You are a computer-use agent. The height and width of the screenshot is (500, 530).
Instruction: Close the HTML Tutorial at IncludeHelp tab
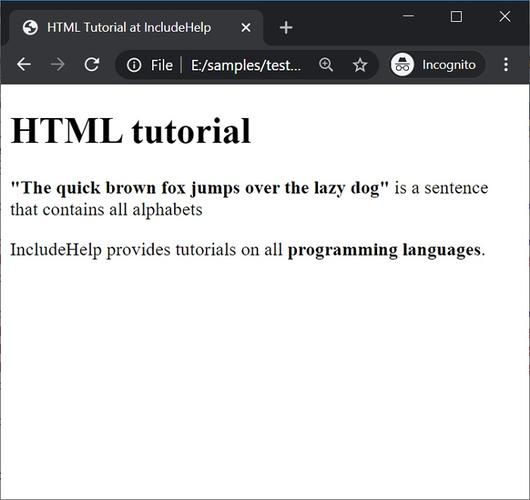click(x=246, y=27)
